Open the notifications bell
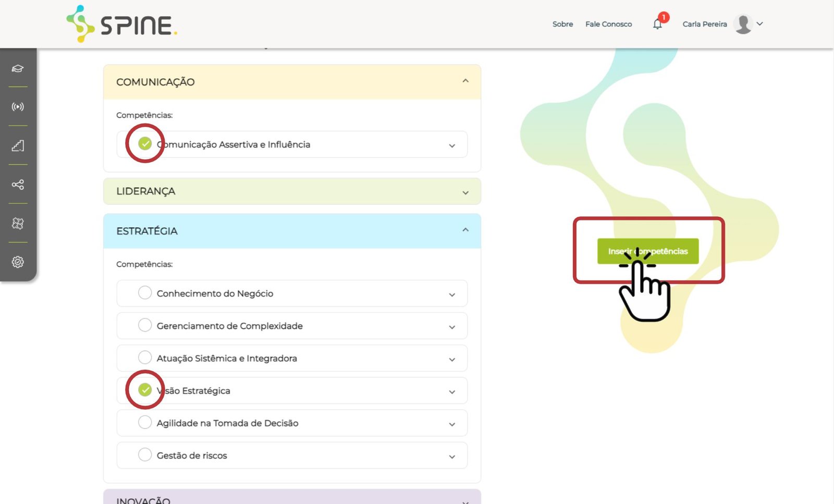 point(657,24)
